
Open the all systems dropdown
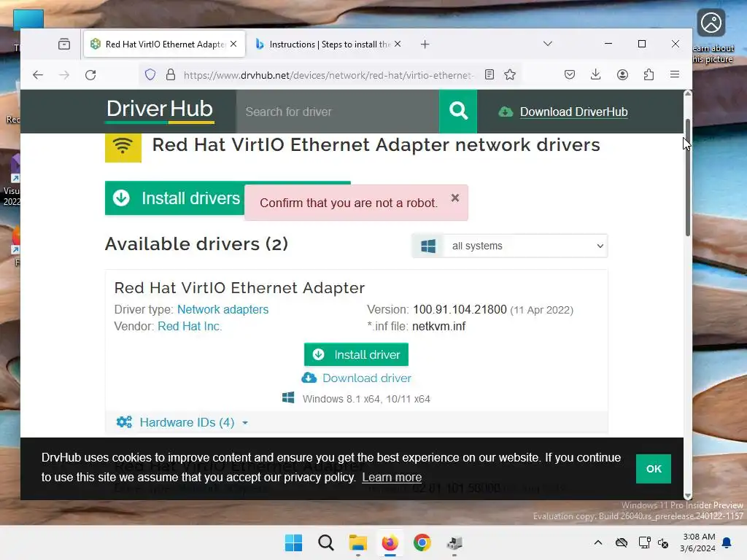click(x=510, y=246)
